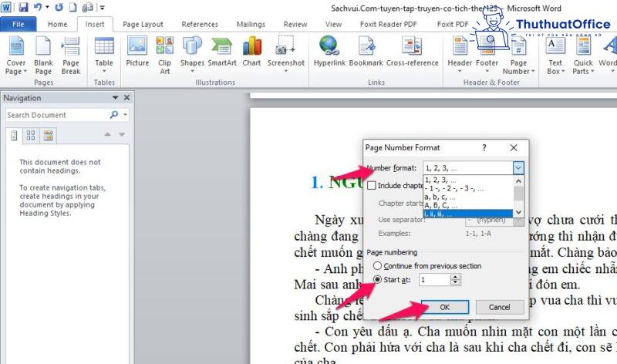Collapse the Number format dropdown arrow

(518, 168)
